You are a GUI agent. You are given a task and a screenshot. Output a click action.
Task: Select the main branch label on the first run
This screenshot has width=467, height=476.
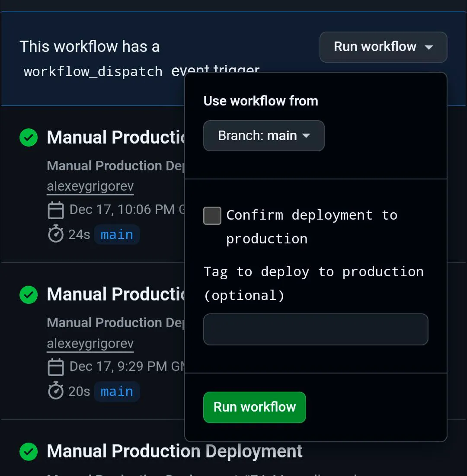[117, 234]
